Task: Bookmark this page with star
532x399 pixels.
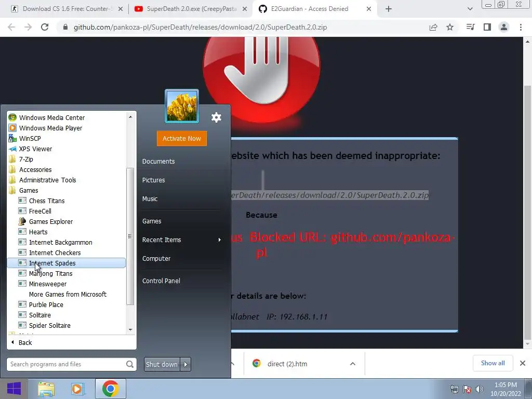Action: tap(450, 27)
